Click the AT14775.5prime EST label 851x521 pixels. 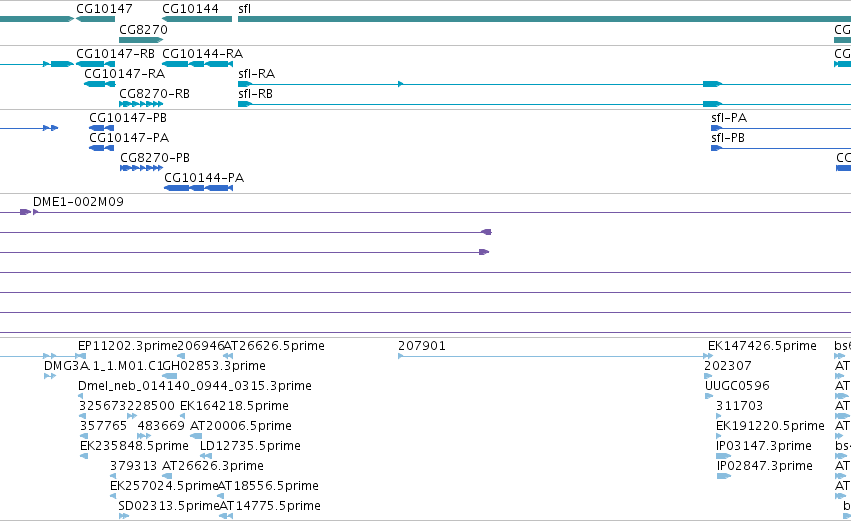pyautogui.click(x=270, y=506)
